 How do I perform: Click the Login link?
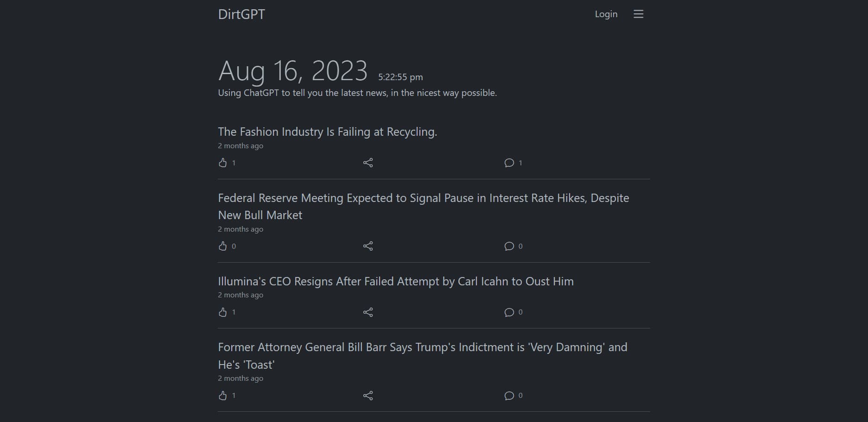point(606,14)
